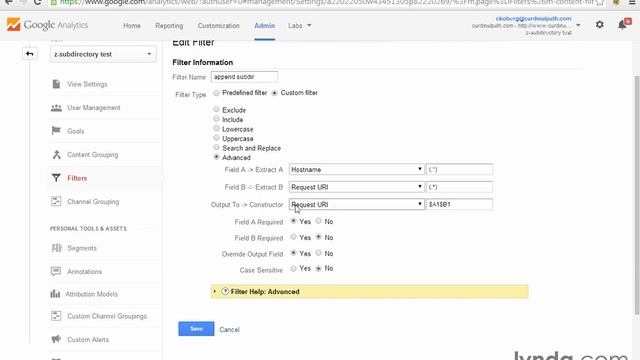This screenshot has width=640, height=360.
Task: Bookmark the page with star icon
Action: tap(600, 2)
